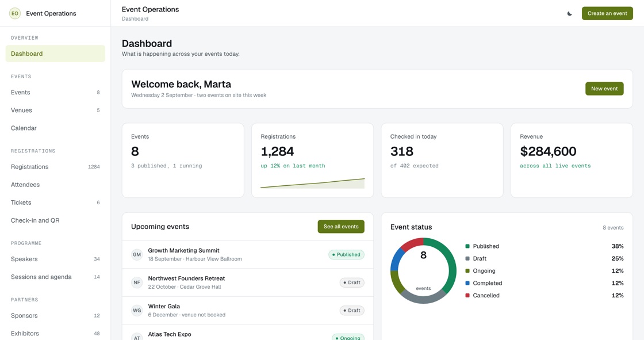The image size is (644, 340).
Task: Click the Ongoing badge on Atlas Tech Expo
Action: point(348,337)
